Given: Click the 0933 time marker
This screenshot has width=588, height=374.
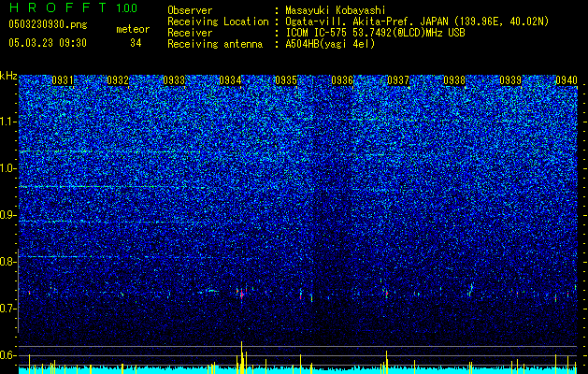Looking at the screenshot, I should [x=174, y=80].
